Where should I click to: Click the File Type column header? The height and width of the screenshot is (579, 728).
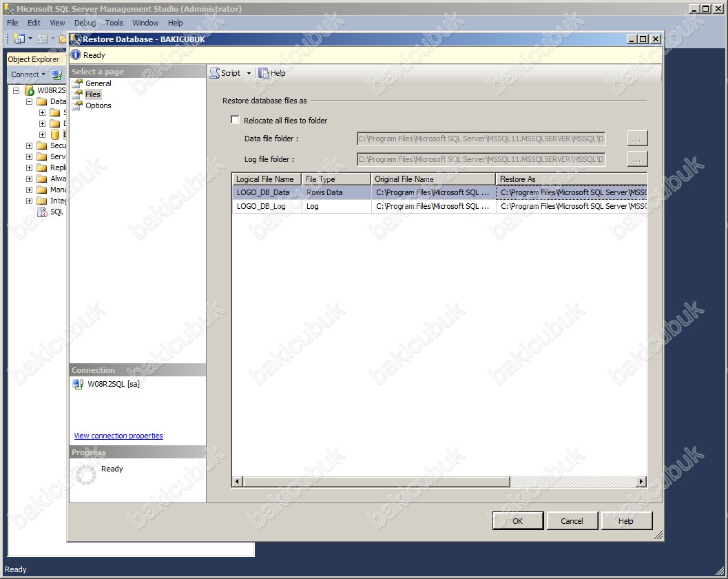(x=337, y=179)
